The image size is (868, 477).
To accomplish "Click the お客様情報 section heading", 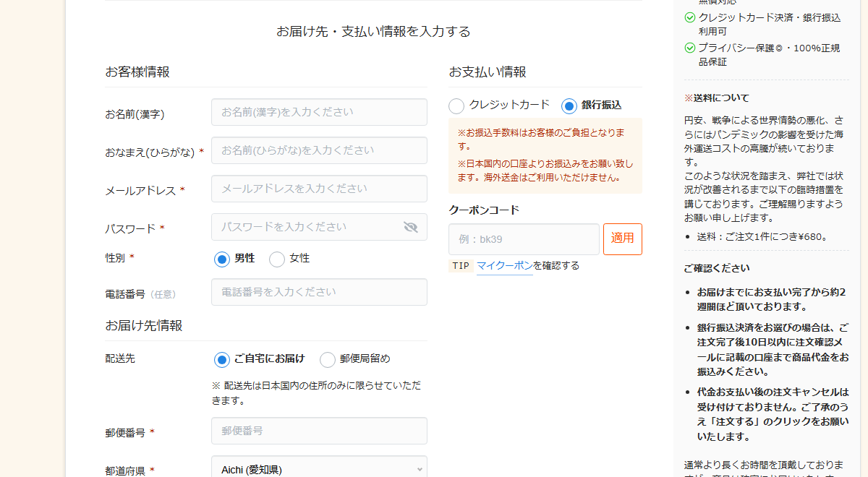I will click(137, 72).
